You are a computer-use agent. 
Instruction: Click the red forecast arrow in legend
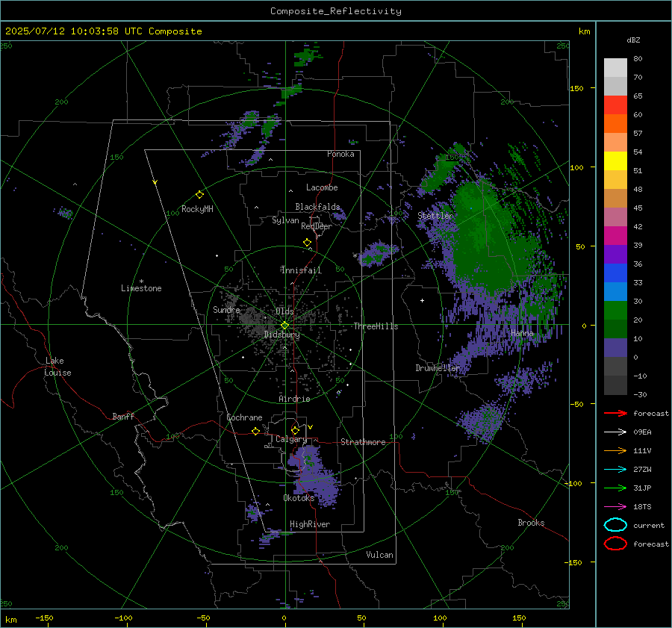pos(615,413)
